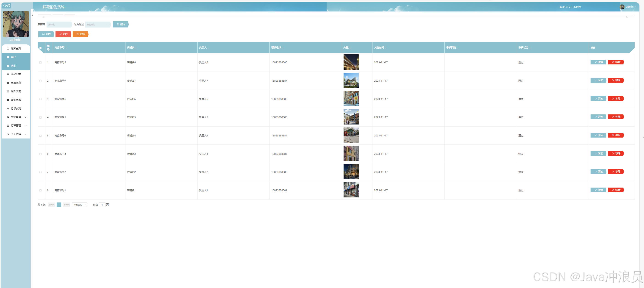This screenshot has height=288, width=644.
Task: Click the home icon beside 返回主页
Action: tap(8, 49)
